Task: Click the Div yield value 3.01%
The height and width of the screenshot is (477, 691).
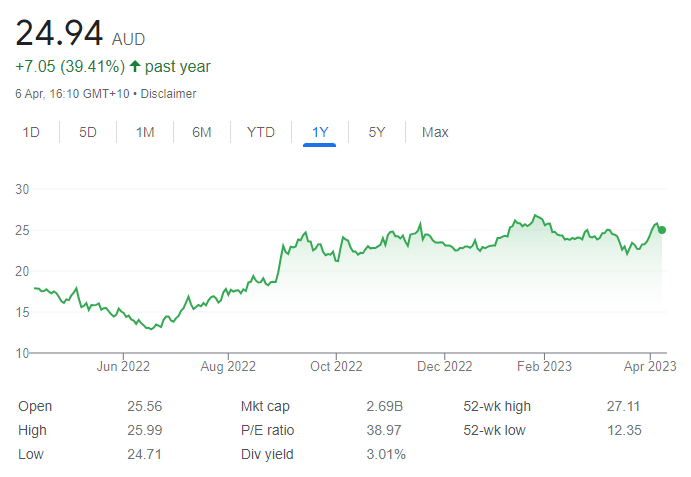Action: [x=386, y=454]
